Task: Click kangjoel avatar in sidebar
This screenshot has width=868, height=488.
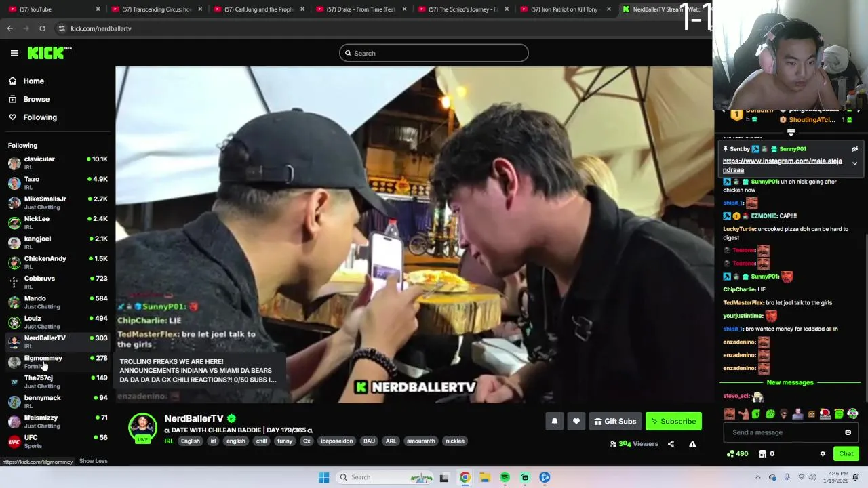Action: click(14, 242)
